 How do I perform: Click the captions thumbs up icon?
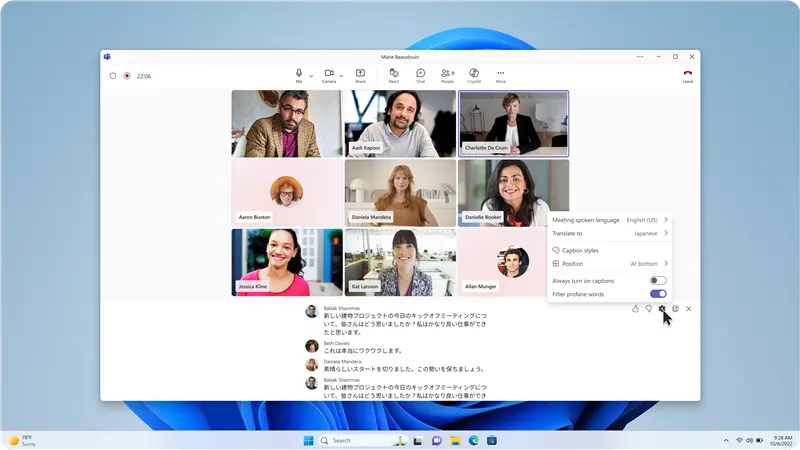635,309
